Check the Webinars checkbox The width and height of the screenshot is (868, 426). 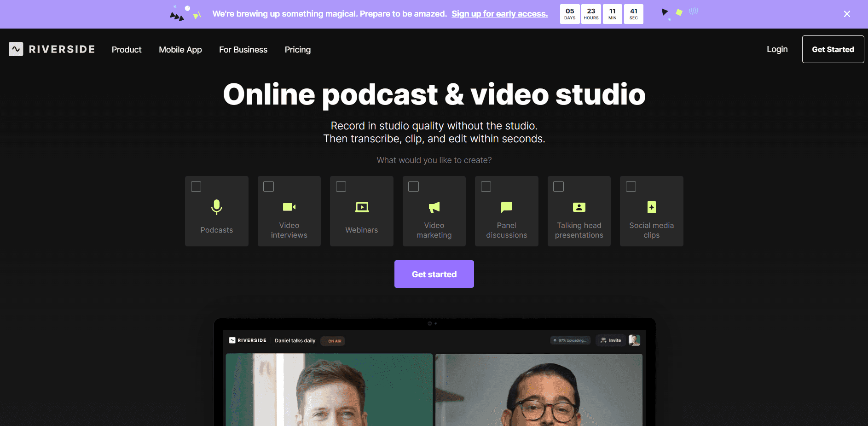coord(341,187)
